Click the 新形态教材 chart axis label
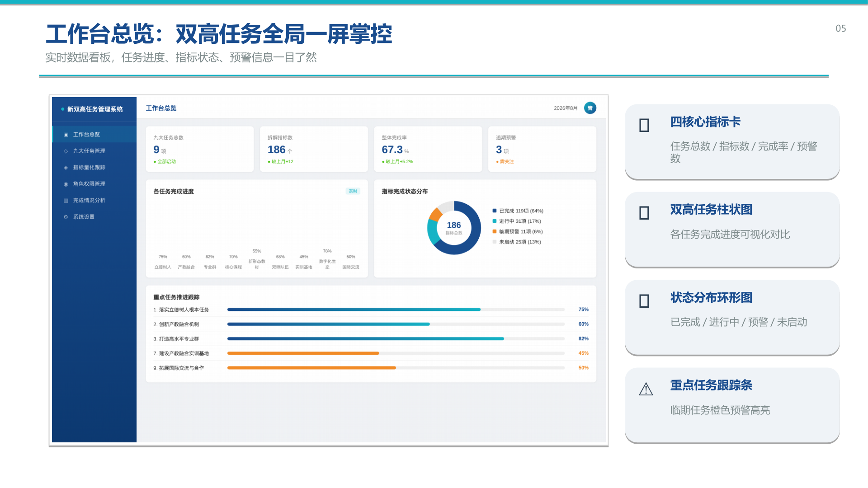This screenshot has height=488, width=868. pyautogui.click(x=257, y=264)
